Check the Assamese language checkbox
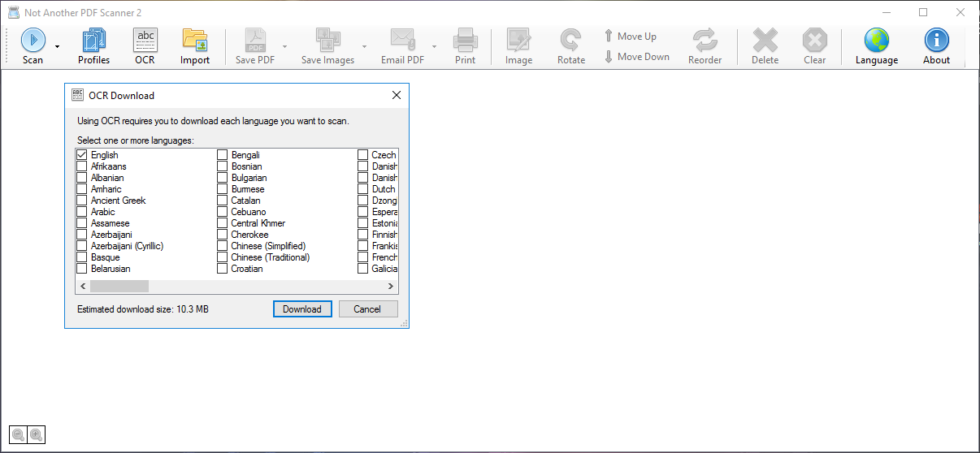980x453 pixels. 81,222
